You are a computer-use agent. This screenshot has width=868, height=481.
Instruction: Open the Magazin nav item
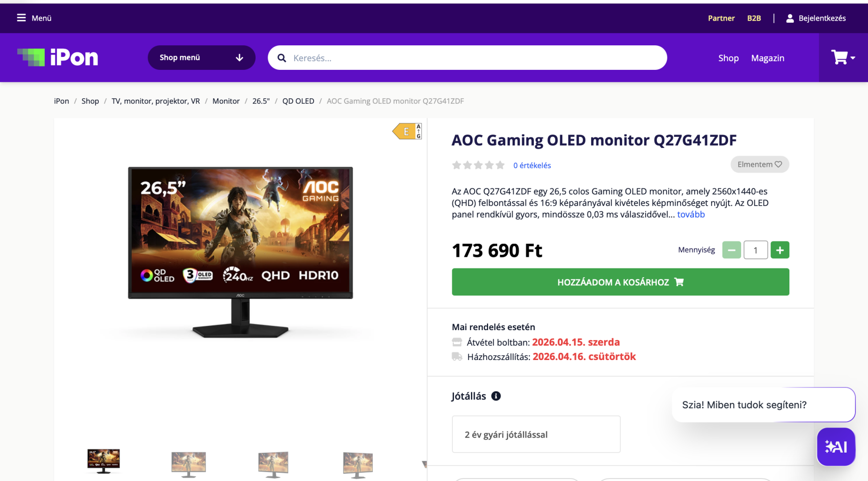point(768,58)
